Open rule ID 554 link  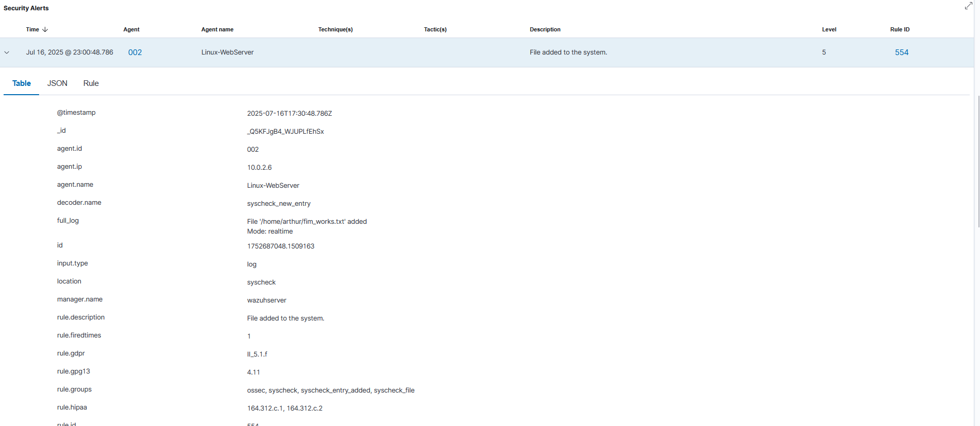[x=901, y=52]
